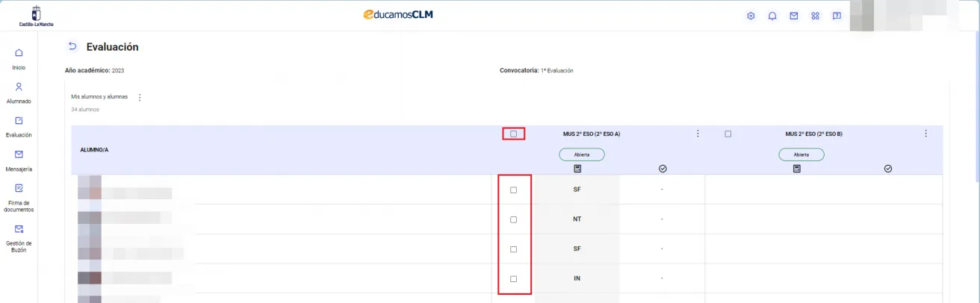This screenshot has width=980, height=303.
Task: Click the '34 alumnos' count text
Action: pyautogui.click(x=85, y=110)
